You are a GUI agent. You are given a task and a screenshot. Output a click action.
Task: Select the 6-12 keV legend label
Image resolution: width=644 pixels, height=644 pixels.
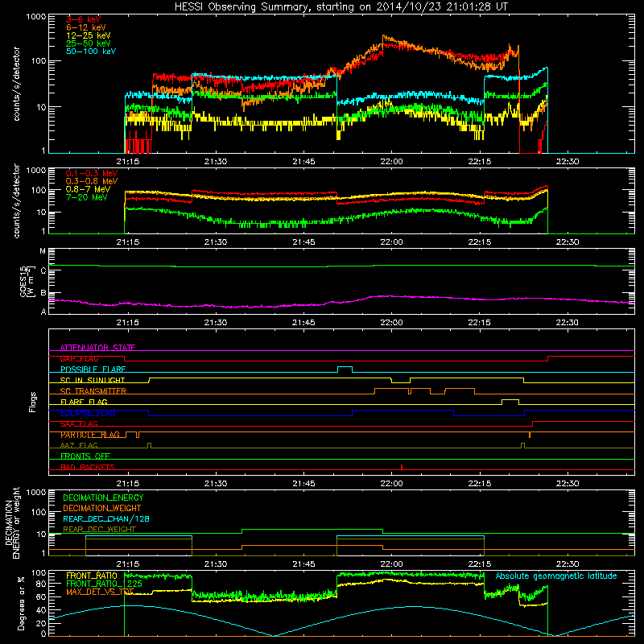coord(86,27)
